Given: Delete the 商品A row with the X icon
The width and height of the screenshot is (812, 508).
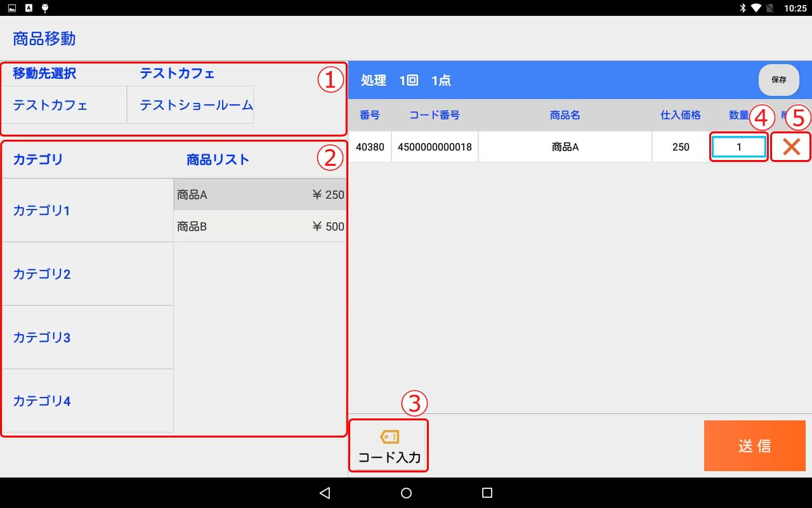Looking at the screenshot, I should [791, 147].
